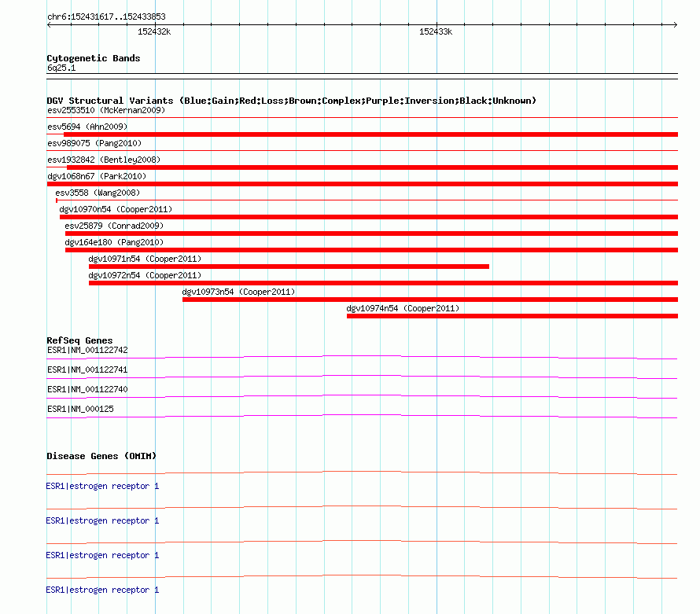This screenshot has width=700, height=614.
Task: Open variant dgv164e180 (Pang2010) label
Action: click(114, 242)
